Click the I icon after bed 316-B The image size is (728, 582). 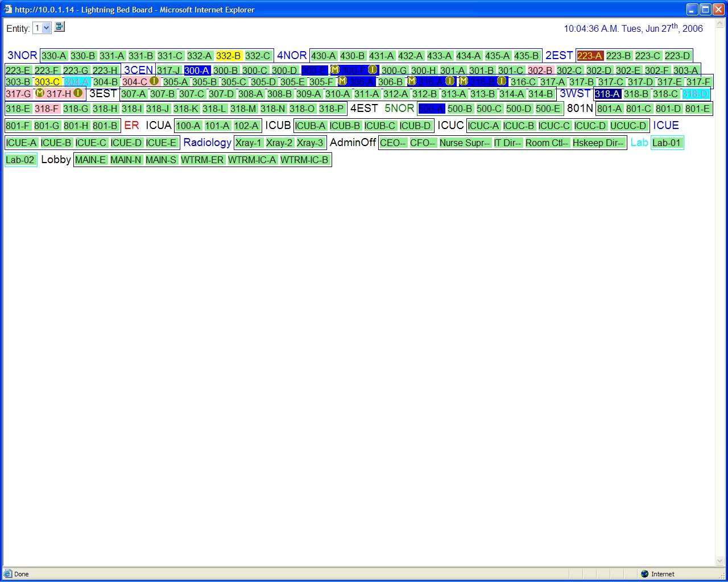pyautogui.click(x=502, y=81)
